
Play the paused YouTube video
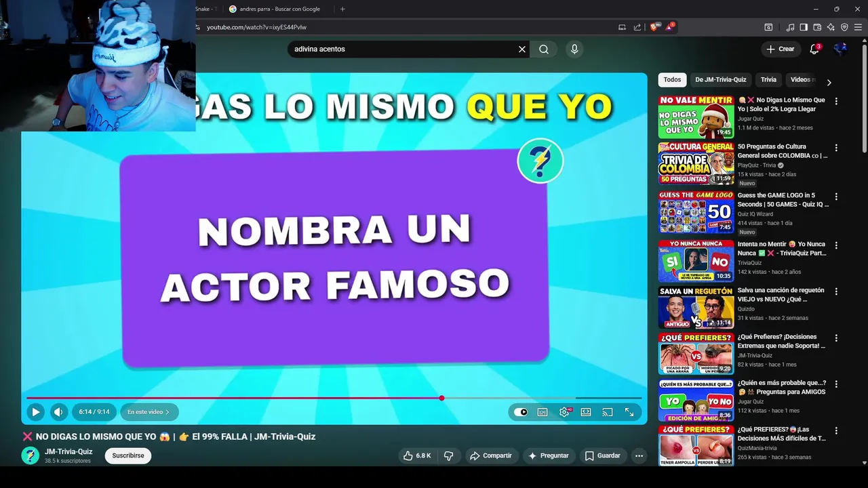tap(35, 411)
